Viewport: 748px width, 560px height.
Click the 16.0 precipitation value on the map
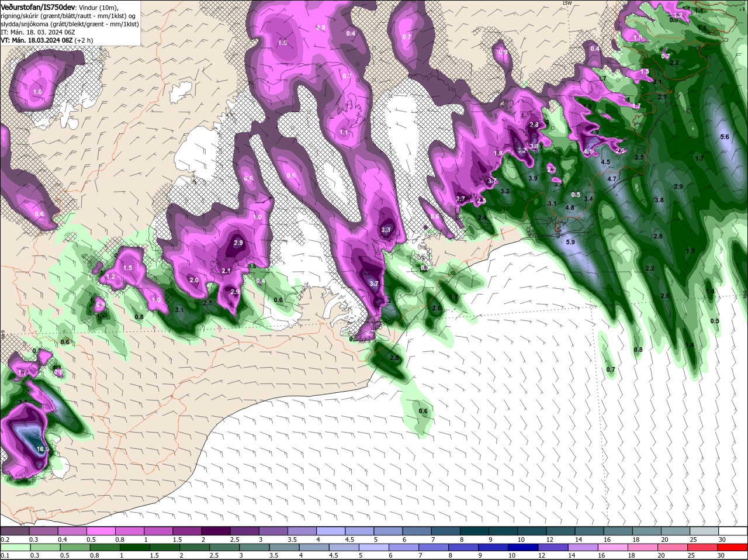click(42, 449)
